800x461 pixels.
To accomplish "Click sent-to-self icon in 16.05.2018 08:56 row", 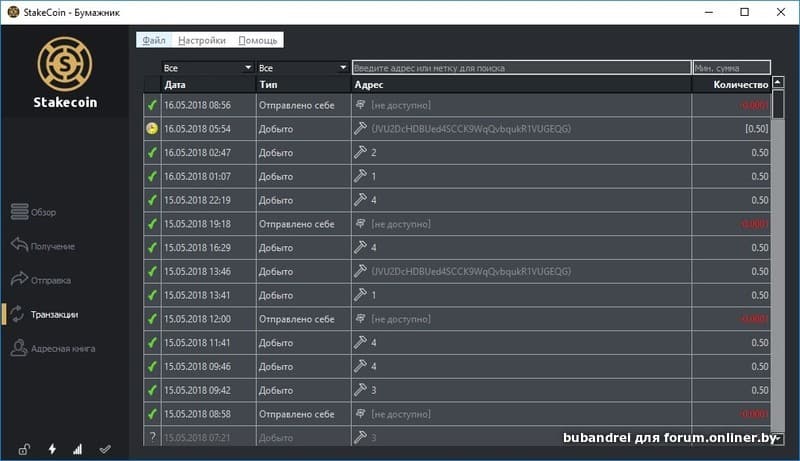I will tap(360, 105).
